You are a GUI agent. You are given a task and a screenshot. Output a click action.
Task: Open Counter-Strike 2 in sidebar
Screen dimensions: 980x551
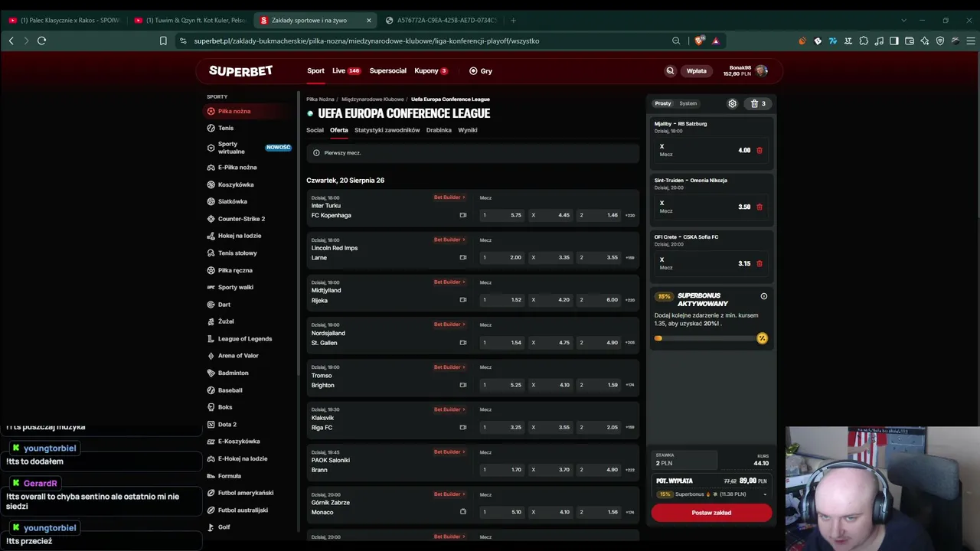coord(241,219)
